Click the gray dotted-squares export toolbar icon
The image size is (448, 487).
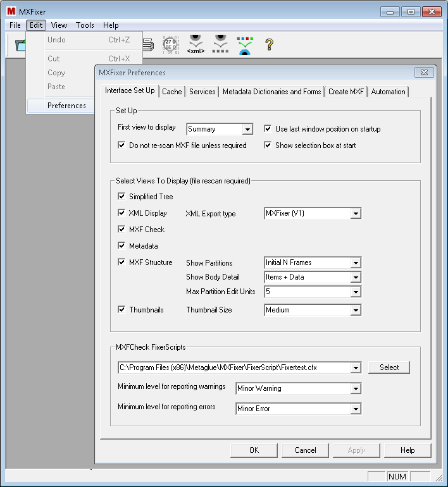point(220,44)
